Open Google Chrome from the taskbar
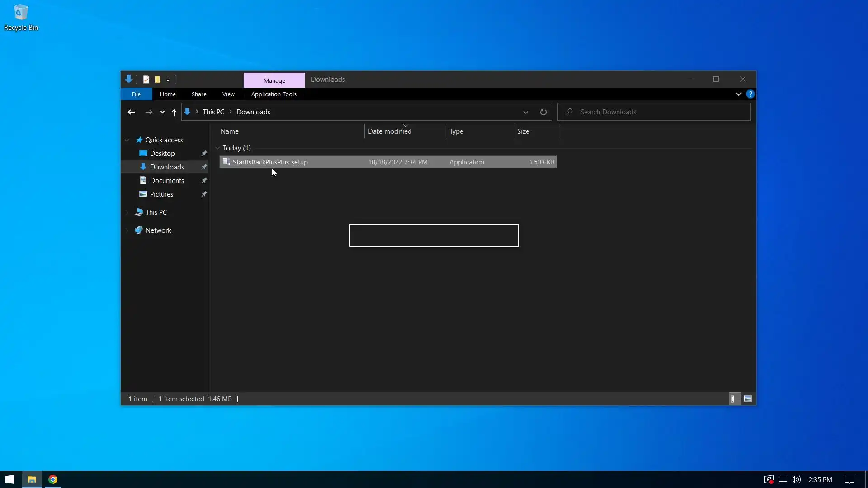The image size is (868, 488). 53,479
